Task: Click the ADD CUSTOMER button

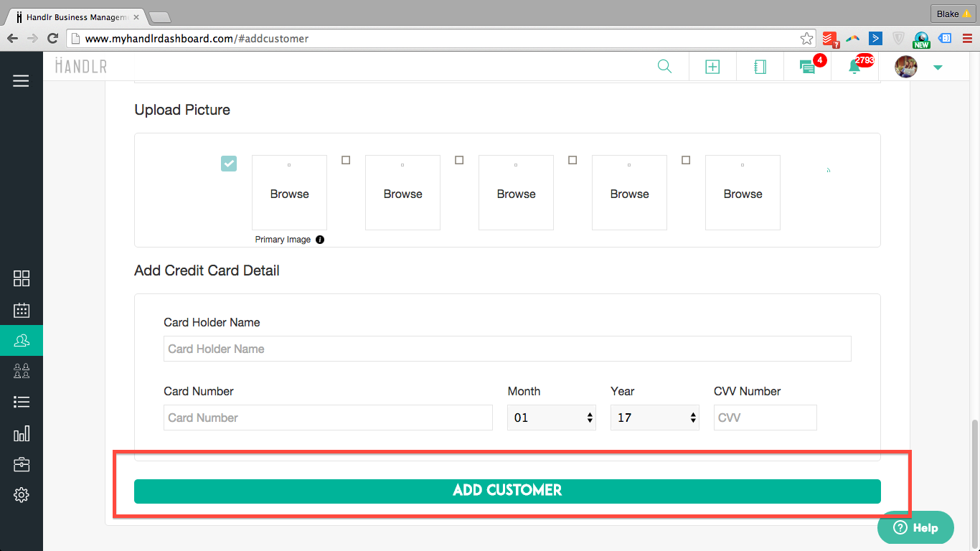Action: [x=507, y=491]
